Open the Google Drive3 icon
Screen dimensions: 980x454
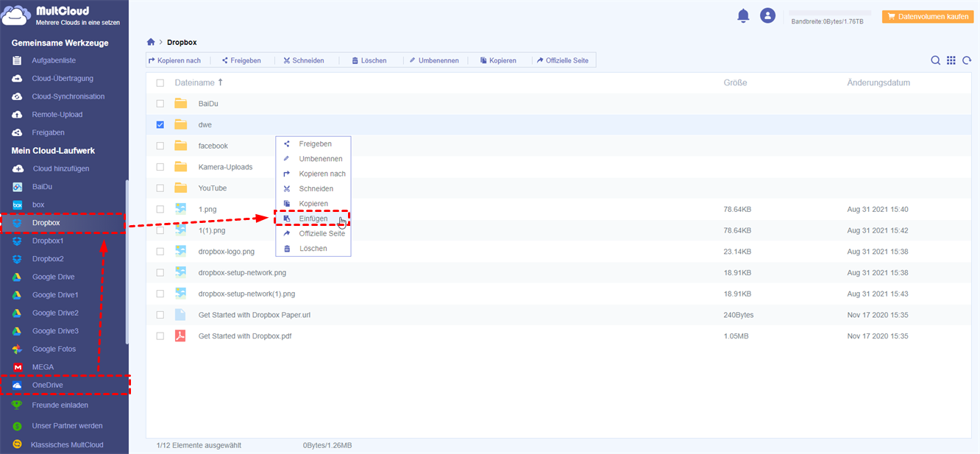(18, 331)
